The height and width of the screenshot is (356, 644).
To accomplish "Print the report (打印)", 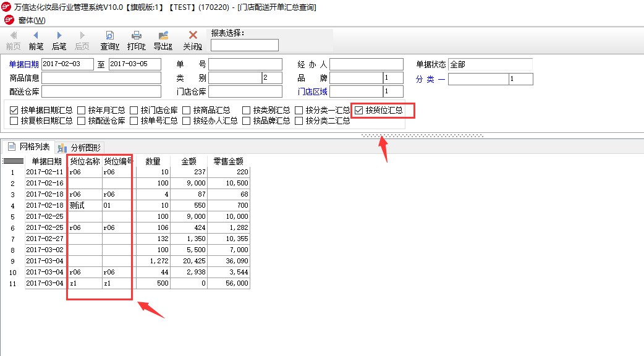I will tap(137, 40).
